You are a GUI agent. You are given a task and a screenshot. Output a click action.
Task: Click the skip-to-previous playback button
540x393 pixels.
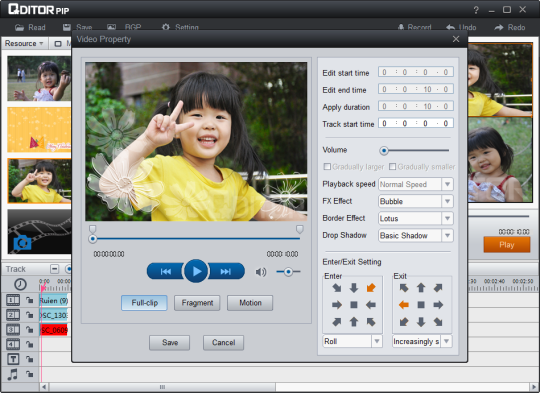click(x=165, y=271)
